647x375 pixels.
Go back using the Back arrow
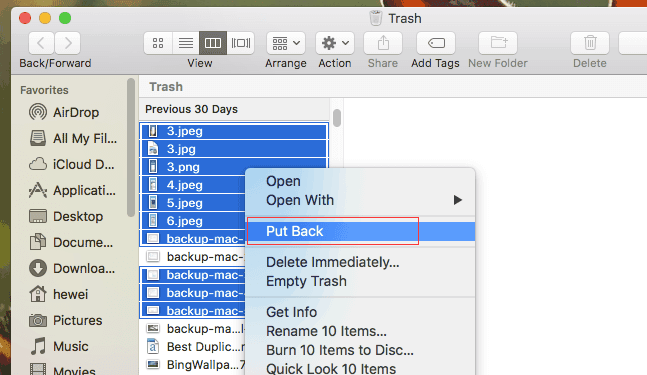(41, 43)
